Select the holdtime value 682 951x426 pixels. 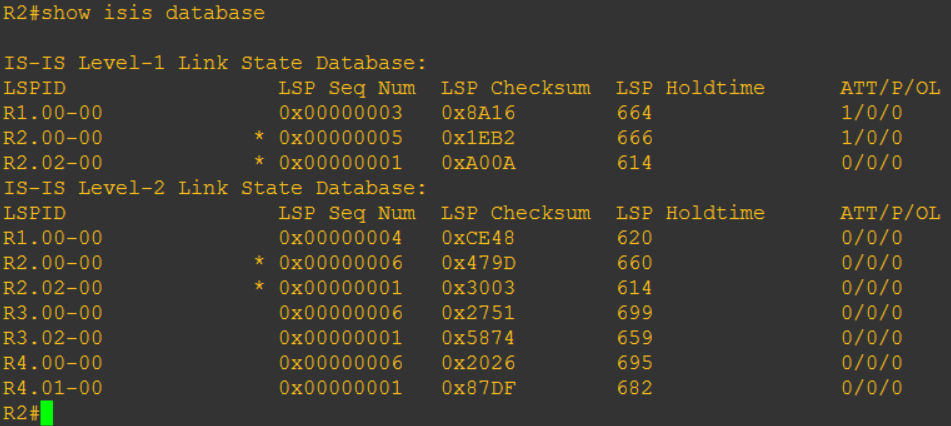[x=634, y=388]
